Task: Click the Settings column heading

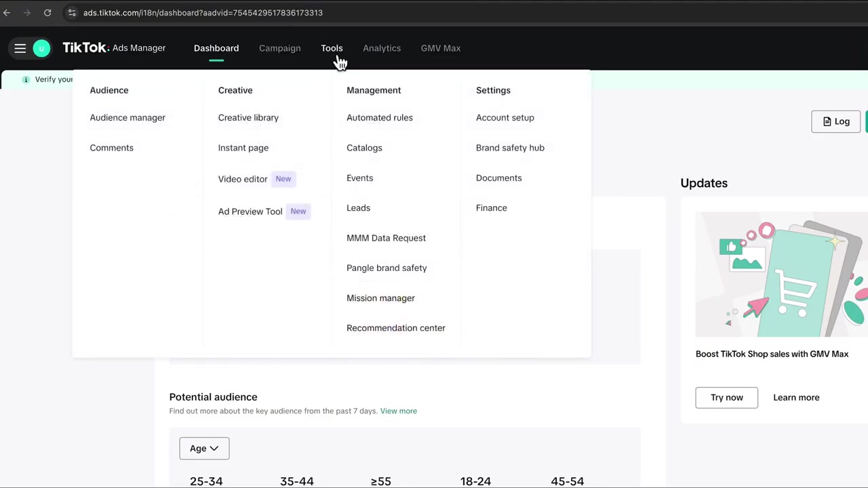Action: pyautogui.click(x=493, y=90)
